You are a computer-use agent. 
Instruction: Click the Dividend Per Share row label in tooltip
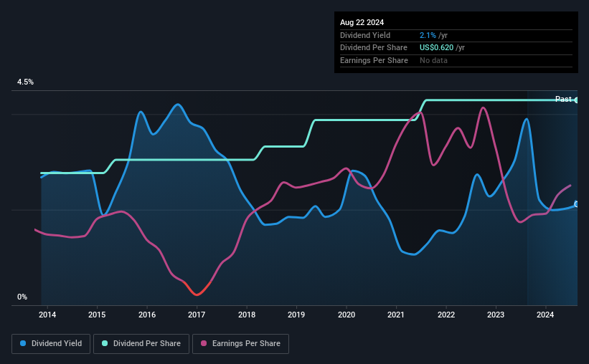373,48
